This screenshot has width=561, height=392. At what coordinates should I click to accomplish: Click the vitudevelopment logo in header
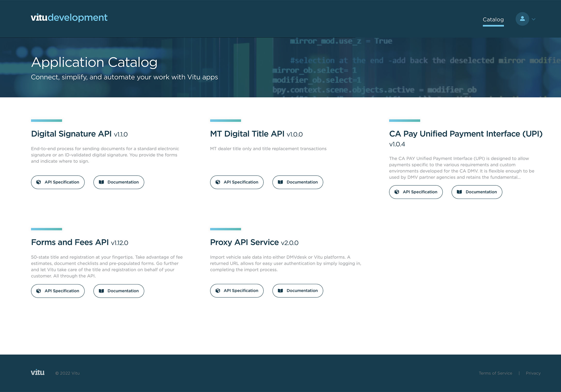(69, 18)
